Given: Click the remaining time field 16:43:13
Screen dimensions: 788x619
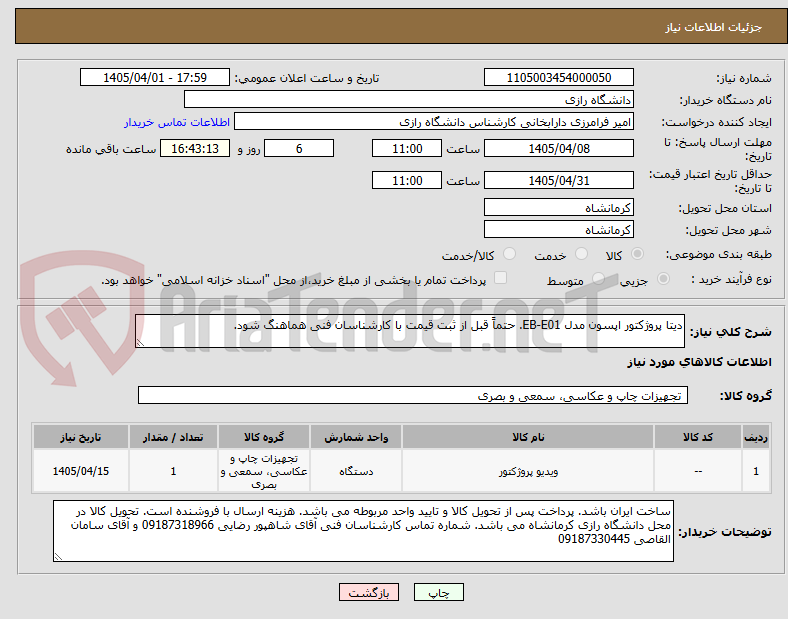Looking at the screenshot, I should point(195,148).
